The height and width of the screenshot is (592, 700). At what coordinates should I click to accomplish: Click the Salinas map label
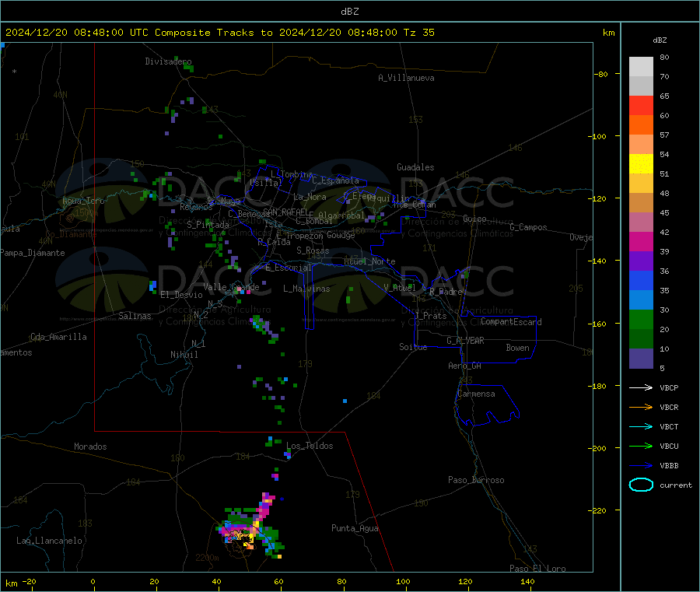(135, 316)
